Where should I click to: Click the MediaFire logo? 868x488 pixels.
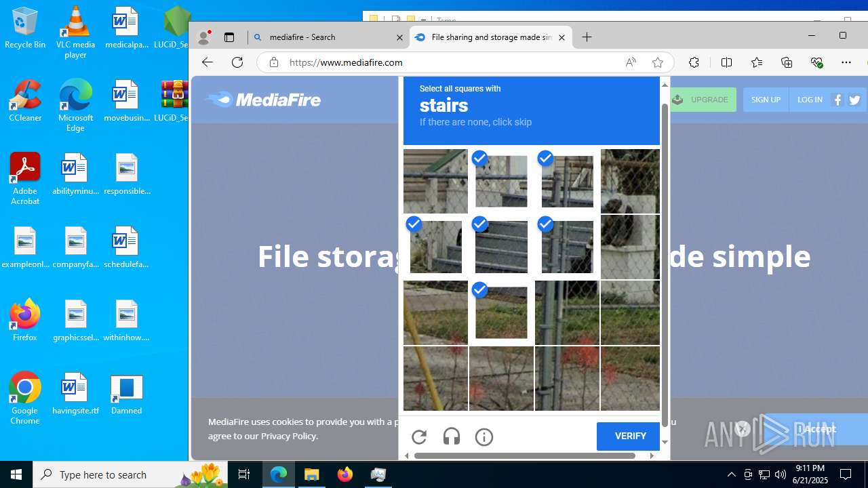[x=262, y=100]
